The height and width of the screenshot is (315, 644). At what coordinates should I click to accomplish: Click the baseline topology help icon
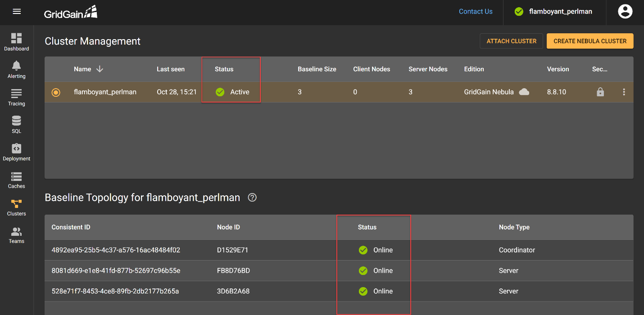[252, 198]
